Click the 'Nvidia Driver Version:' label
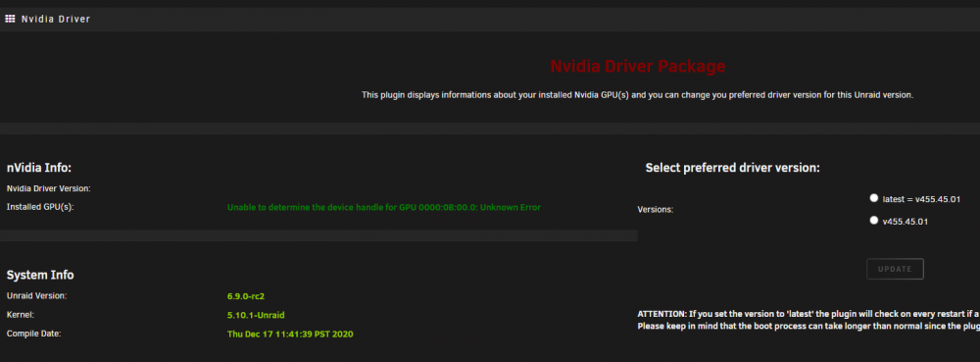Screen dimensions: 980x362 [x=49, y=188]
